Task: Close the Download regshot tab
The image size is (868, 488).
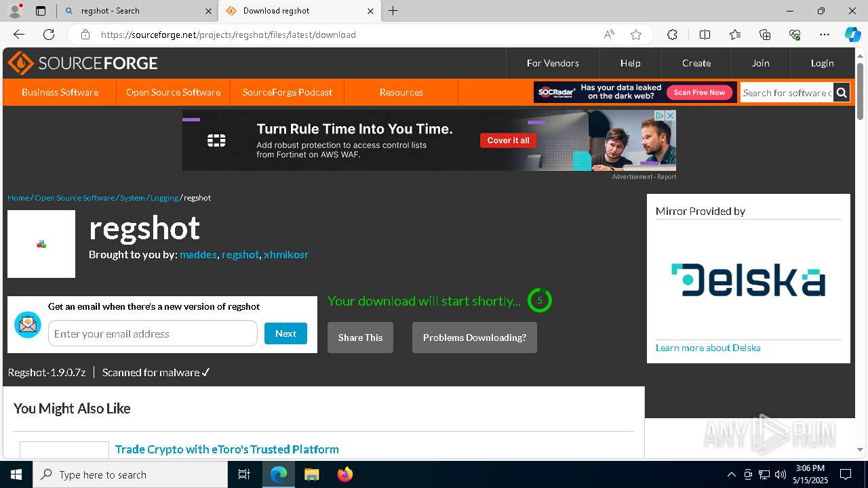Action: 370,11
